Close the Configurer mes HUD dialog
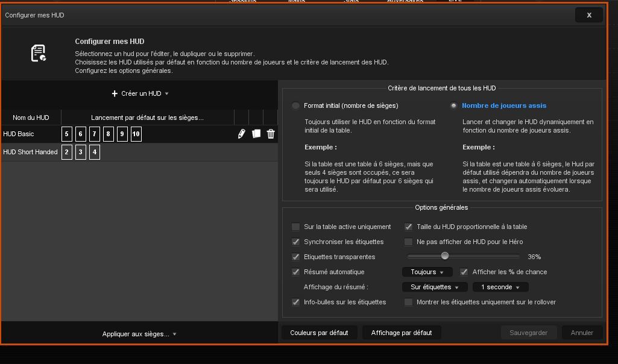 pyautogui.click(x=589, y=15)
